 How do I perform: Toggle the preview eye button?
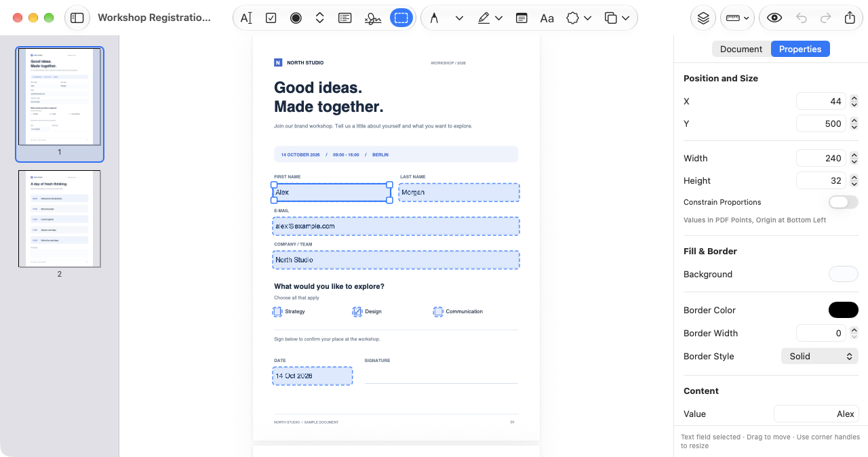point(774,18)
